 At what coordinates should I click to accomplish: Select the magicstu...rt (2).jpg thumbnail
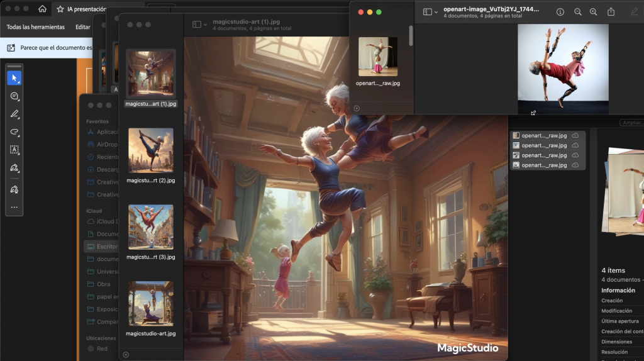pos(150,150)
